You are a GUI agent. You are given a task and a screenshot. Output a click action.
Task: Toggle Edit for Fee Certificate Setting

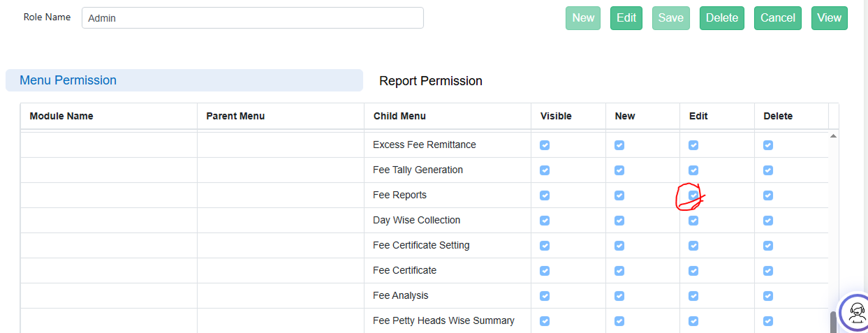pos(693,246)
